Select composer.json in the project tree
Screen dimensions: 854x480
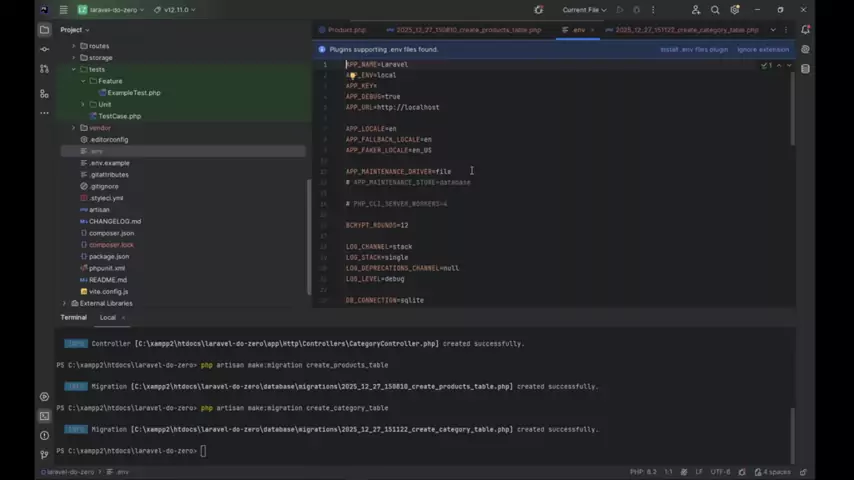pyautogui.click(x=111, y=233)
